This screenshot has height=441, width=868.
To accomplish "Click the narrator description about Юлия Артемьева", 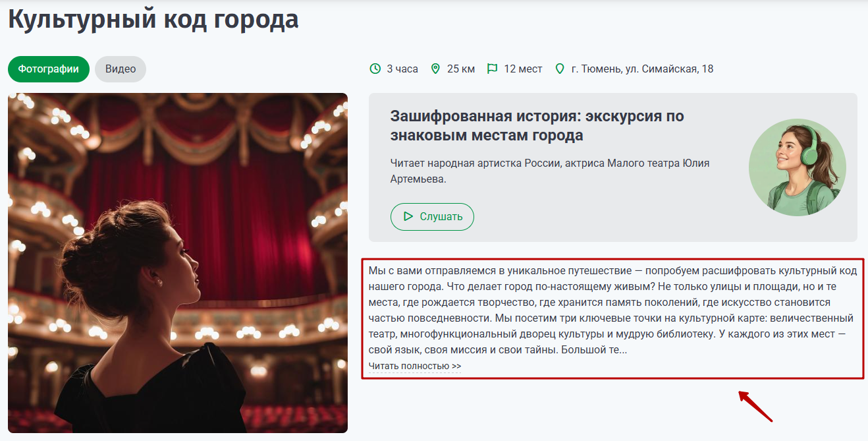I will pyautogui.click(x=550, y=171).
